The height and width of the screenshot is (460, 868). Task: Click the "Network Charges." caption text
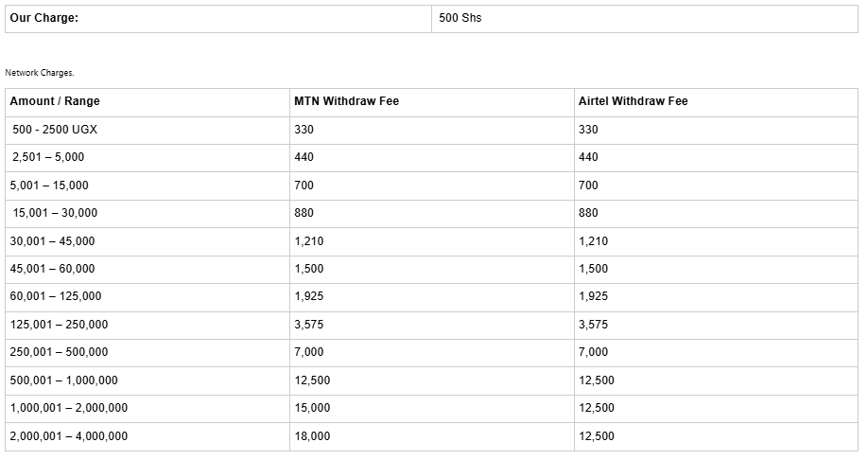[x=39, y=73]
